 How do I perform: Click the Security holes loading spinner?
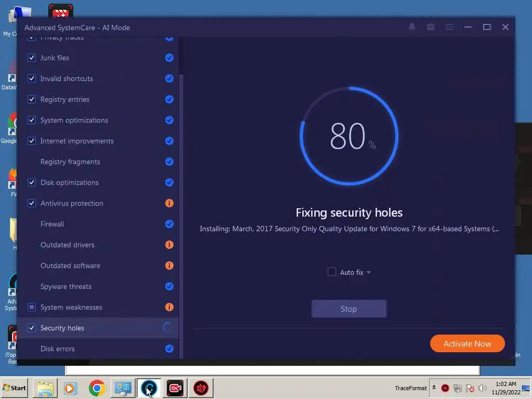pyautogui.click(x=168, y=328)
